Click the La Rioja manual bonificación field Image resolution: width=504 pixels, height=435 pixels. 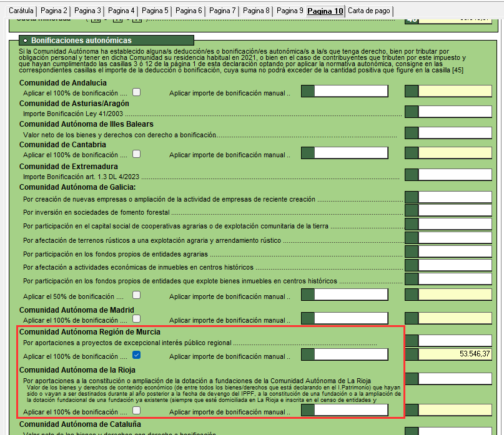350,411
